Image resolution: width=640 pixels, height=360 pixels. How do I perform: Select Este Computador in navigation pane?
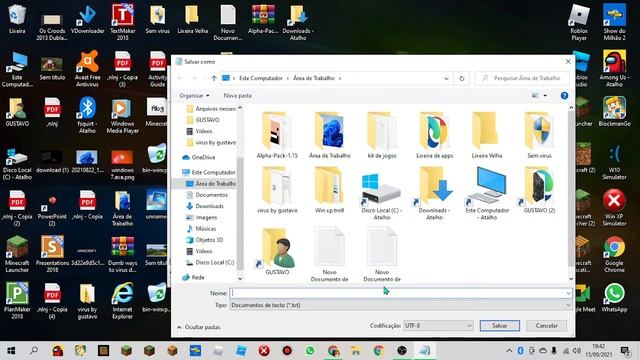coord(209,172)
